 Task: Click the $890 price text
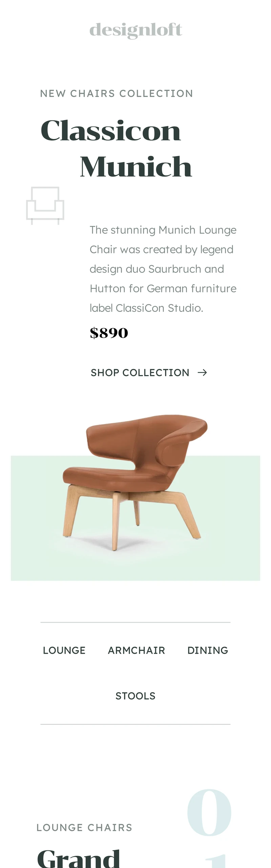tap(109, 333)
